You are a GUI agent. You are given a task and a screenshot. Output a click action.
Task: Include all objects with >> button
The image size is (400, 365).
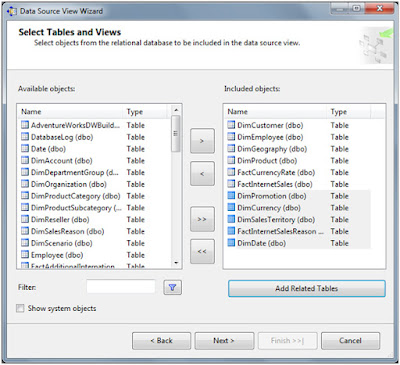[x=202, y=219]
